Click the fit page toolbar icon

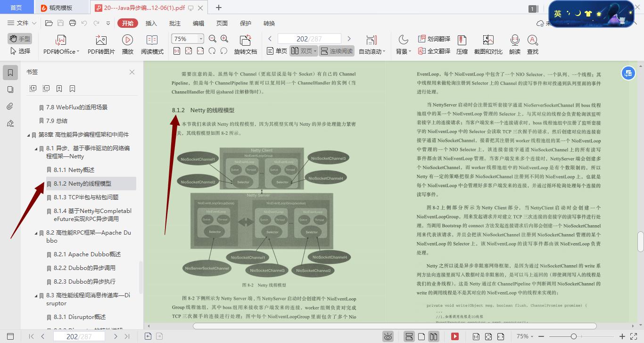click(x=189, y=51)
